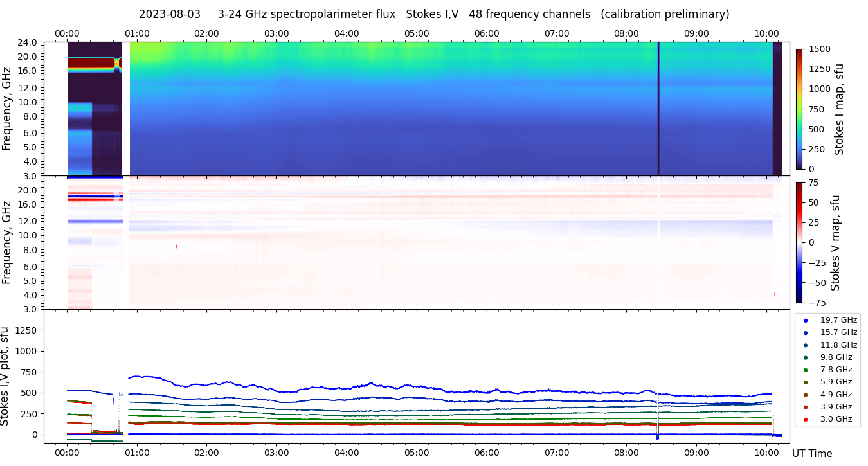
Task: Click the Frequency, GHz label of top panel
Action: point(7,109)
